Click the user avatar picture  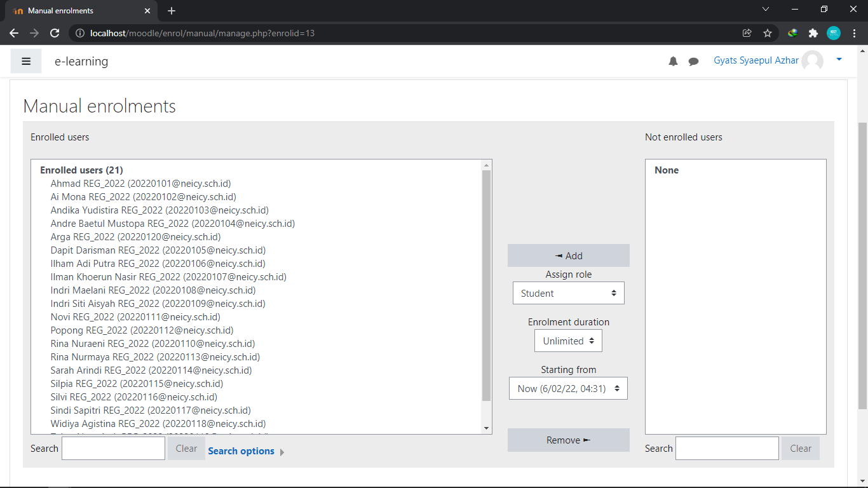point(812,61)
